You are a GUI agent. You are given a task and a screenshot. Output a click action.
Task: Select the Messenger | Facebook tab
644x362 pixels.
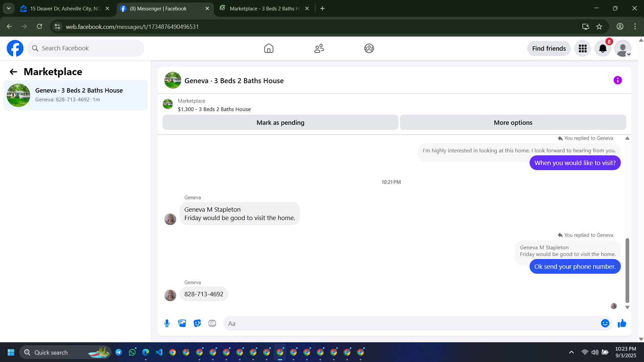coord(165,8)
